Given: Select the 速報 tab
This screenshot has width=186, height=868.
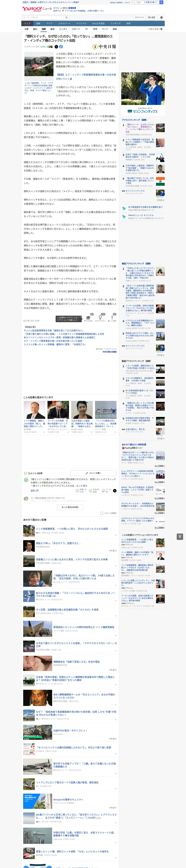Looking at the screenshot, I should coord(38,23).
